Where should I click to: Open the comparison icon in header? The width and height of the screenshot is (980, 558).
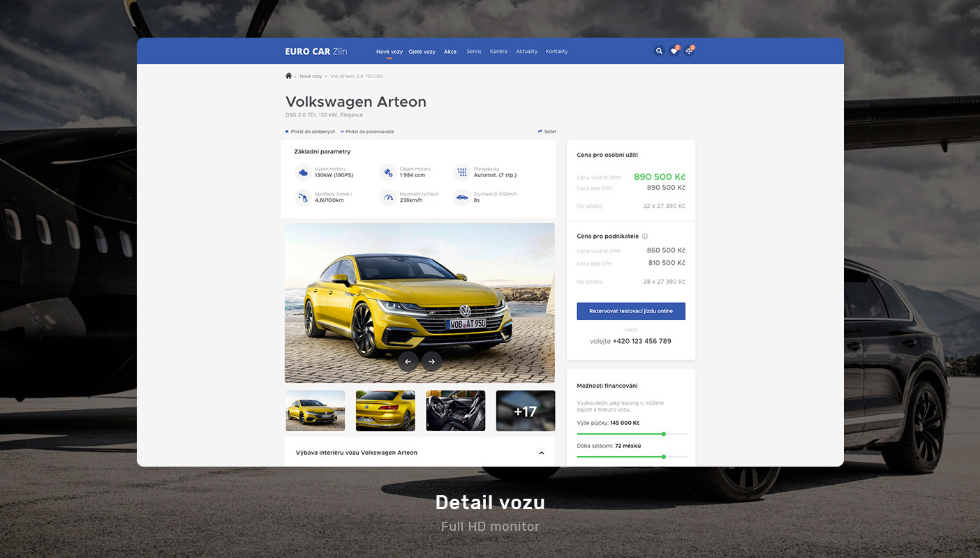(689, 51)
